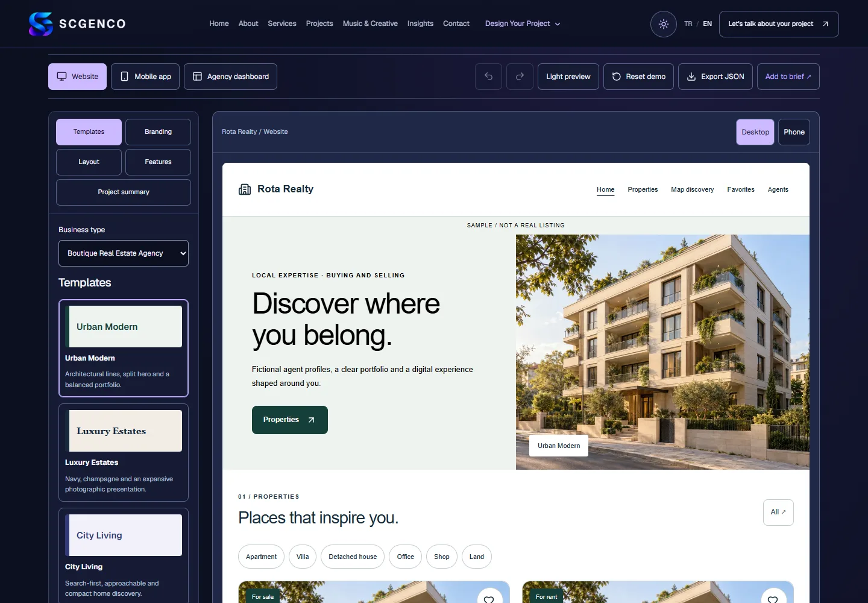Open Agents in preview nav

coord(778,189)
